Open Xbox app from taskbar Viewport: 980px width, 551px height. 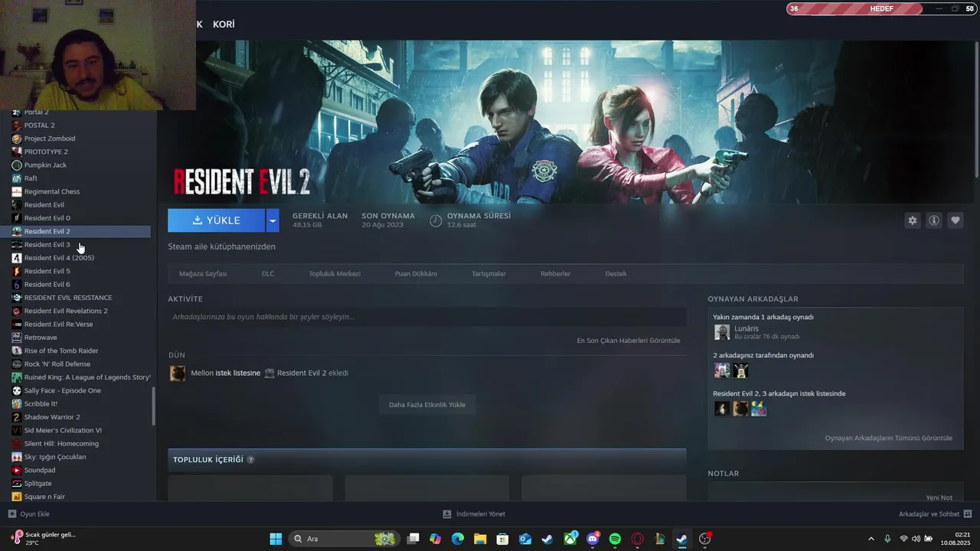[x=570, y=539]
